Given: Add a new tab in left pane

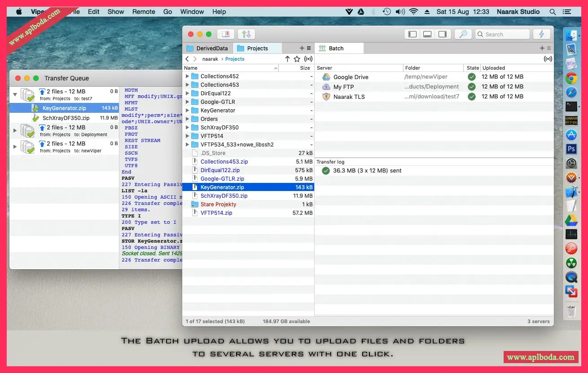Looking at the screenshot, I should (302, 48).
